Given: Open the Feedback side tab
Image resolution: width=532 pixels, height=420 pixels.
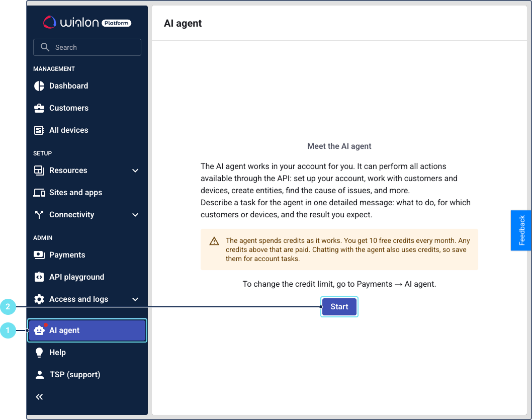Looking at the screenshot, I should pyautogui.click(x=521, y=230).
